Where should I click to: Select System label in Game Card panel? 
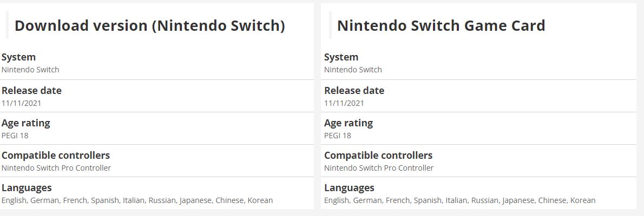click(341, 57)
